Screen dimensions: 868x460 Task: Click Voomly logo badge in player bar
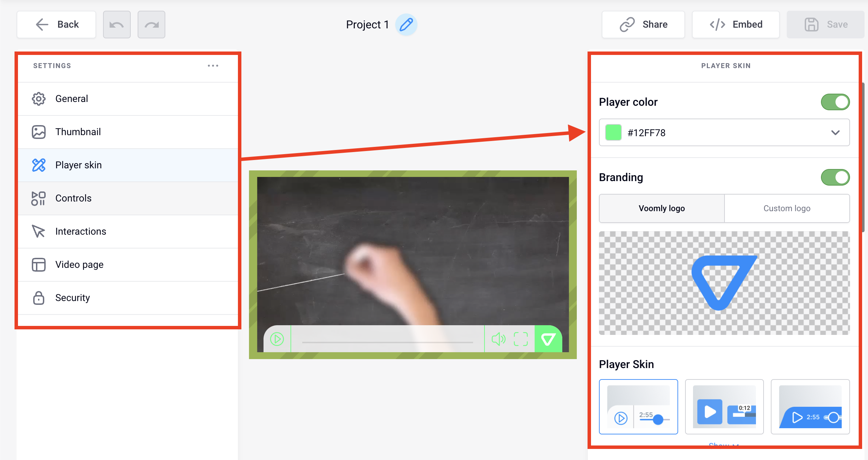click(548, 339)
